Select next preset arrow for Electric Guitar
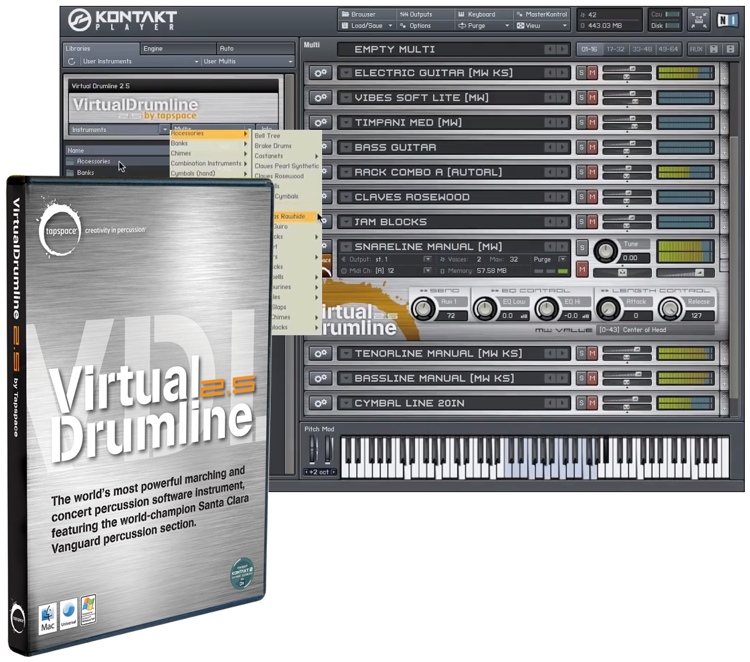The image size is (750, 662). [x=562, y=73]
